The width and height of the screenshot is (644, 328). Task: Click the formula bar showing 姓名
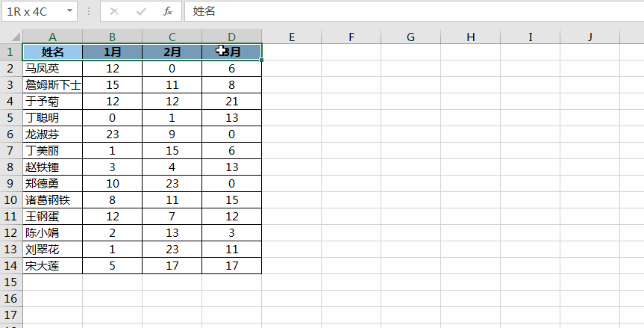click(x=410, y=11)
